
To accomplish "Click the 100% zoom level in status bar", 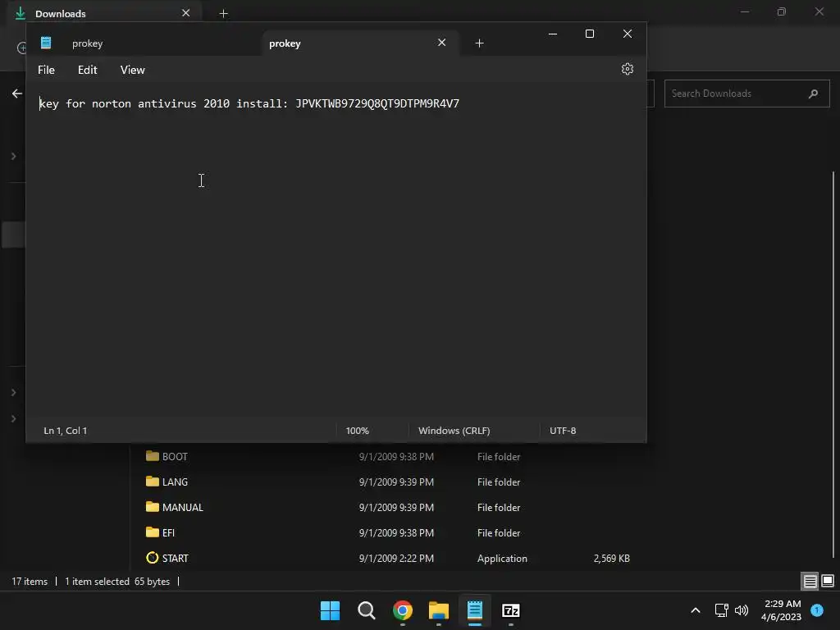I will click(x=358, y=431).
